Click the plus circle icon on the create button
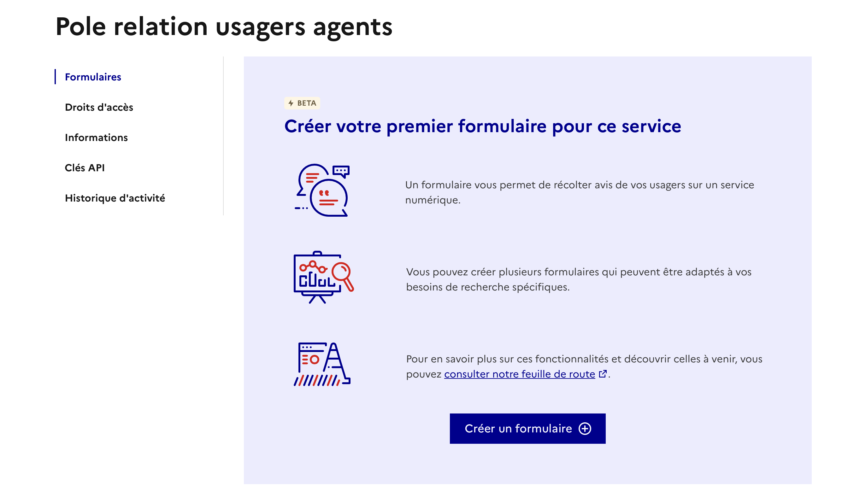The width and height of the screenshot is (866, 504). coord(585,428)
